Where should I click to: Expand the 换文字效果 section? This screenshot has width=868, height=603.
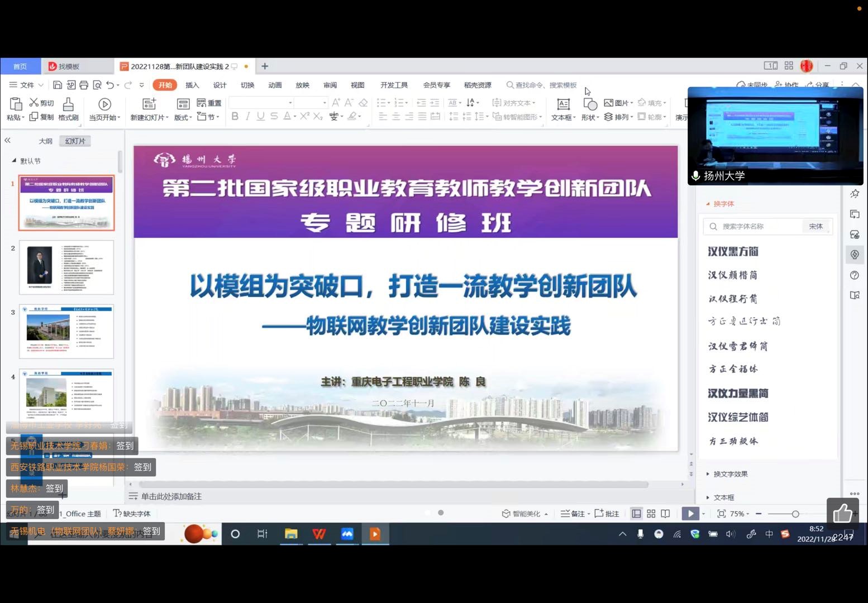(729, 474)
